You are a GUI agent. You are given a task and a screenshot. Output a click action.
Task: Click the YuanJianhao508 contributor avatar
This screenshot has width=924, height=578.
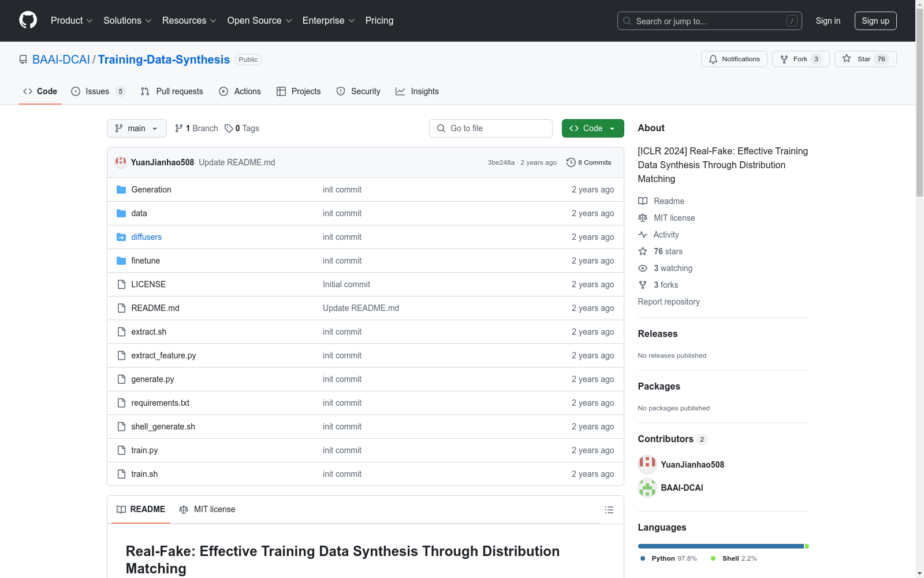click(x=647, y=465)
